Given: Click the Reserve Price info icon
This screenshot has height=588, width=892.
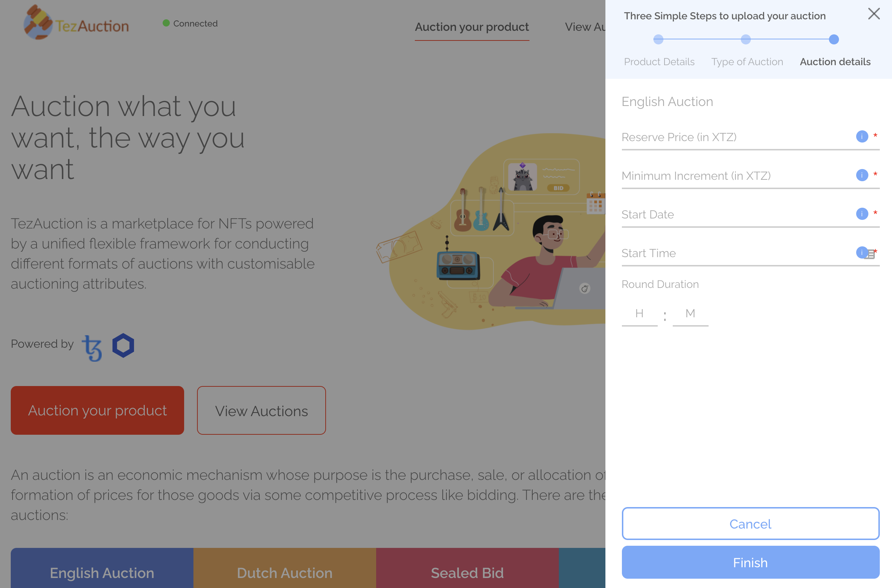Looking at the screenshot, I should click(x=862, y=136).
